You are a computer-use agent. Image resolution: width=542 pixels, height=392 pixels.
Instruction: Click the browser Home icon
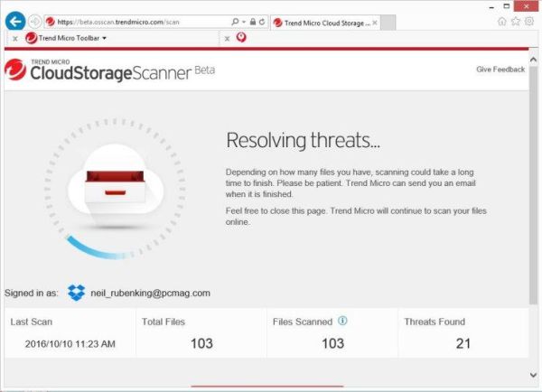click(501, 22)
